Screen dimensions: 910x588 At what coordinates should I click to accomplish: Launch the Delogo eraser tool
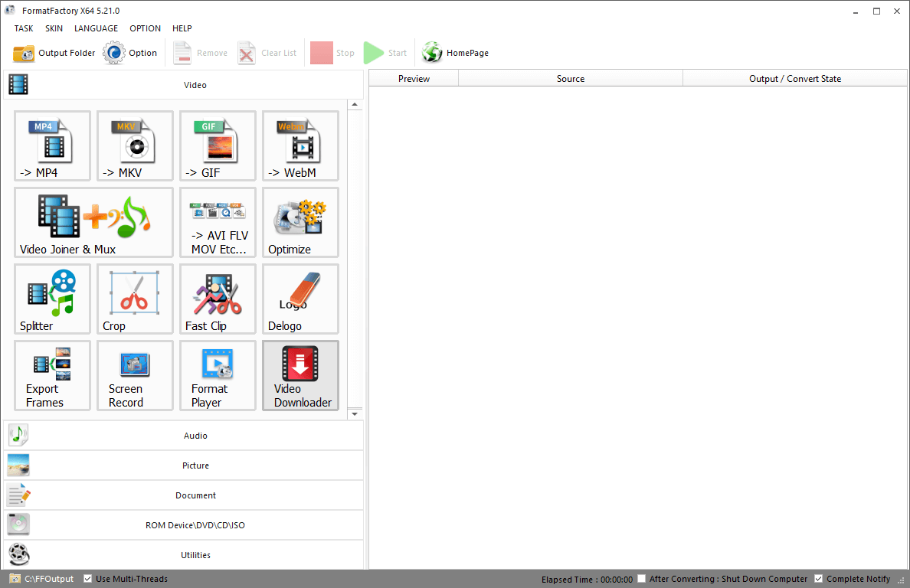point(300,299)
